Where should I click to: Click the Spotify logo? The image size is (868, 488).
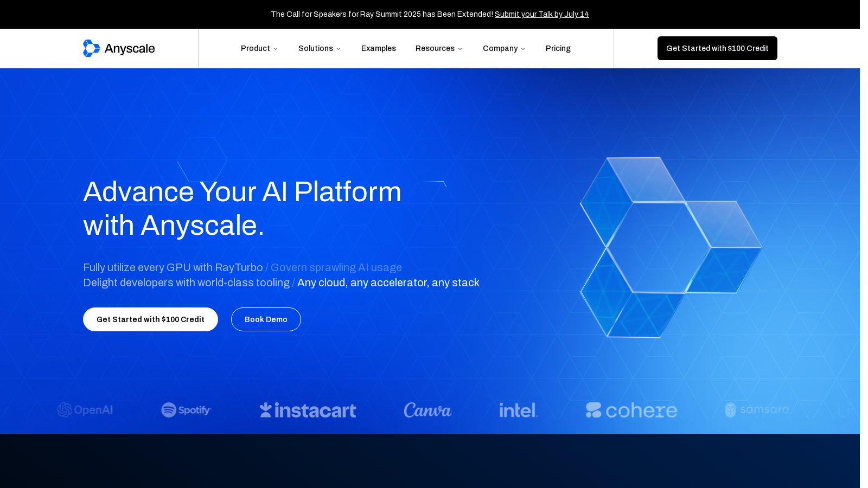click(x=186, y=410)
